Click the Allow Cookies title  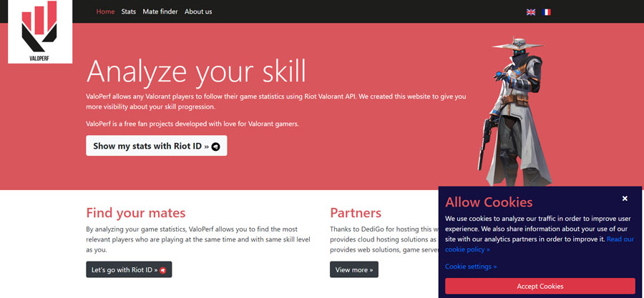(489, 202)
